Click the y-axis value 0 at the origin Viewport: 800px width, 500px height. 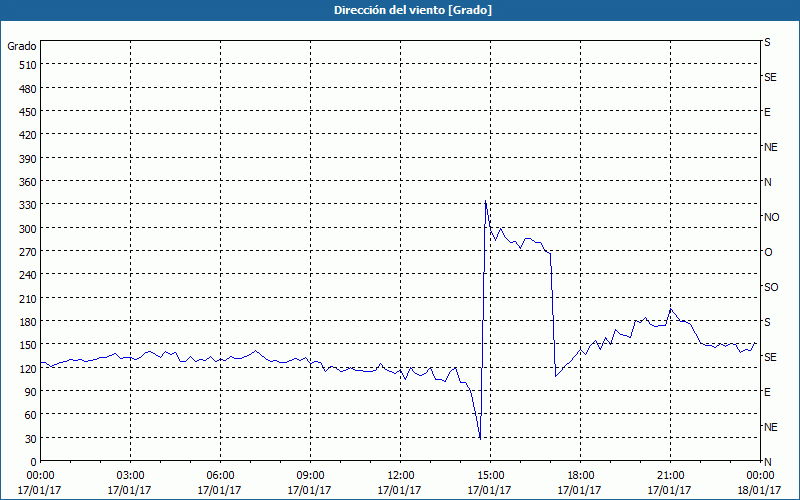(x=34, y=462)
